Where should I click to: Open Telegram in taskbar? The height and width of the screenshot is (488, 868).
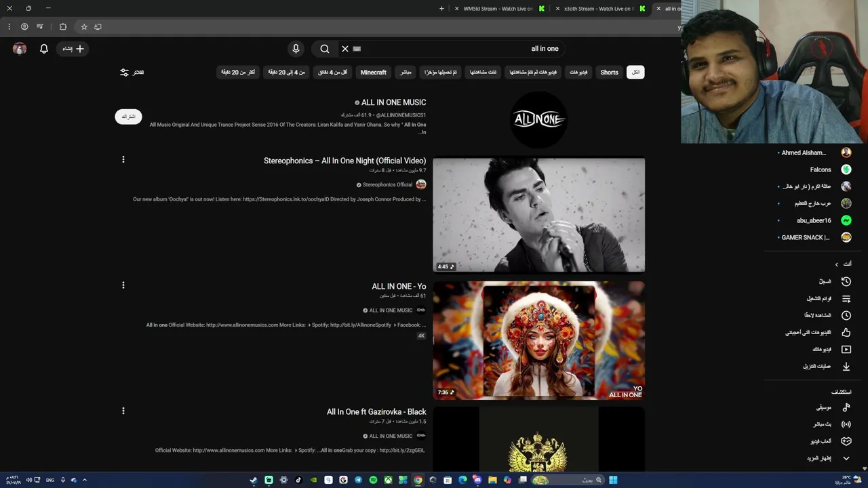coord(358,480)
